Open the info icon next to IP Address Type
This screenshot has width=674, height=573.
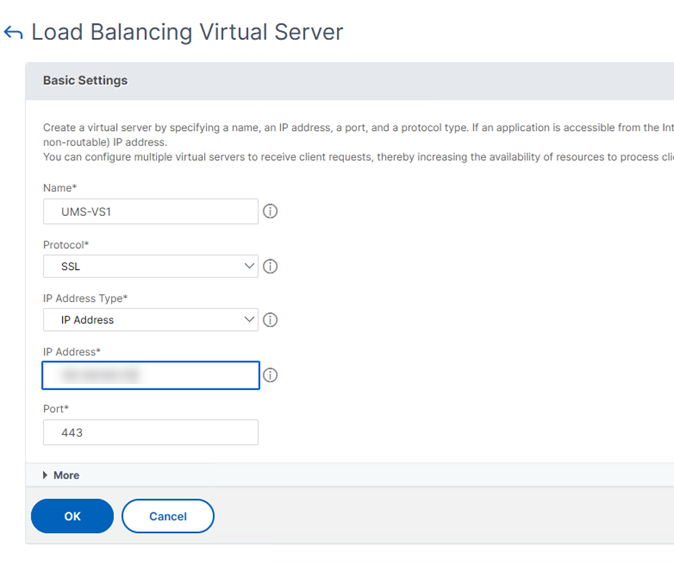270,320
